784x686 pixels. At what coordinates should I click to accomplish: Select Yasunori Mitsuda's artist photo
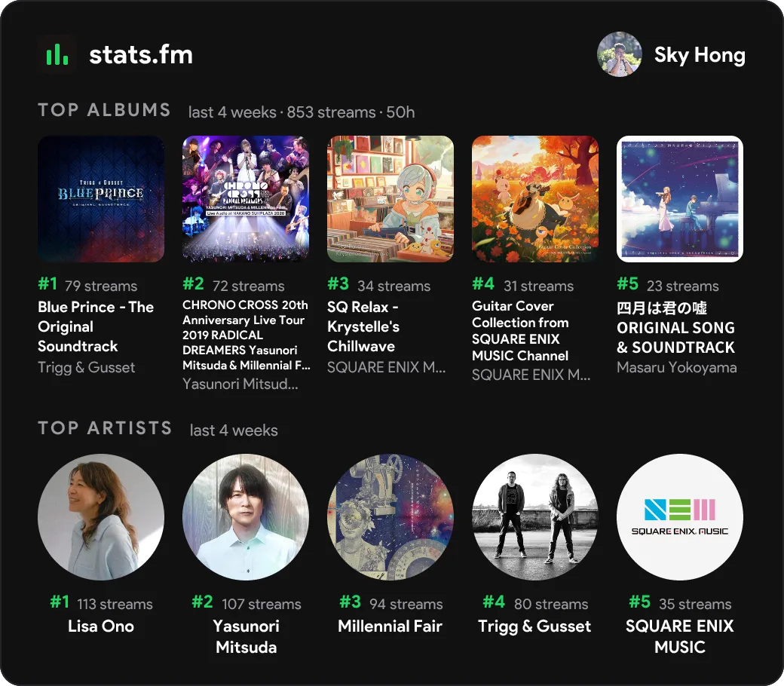(x=246, y=517)
